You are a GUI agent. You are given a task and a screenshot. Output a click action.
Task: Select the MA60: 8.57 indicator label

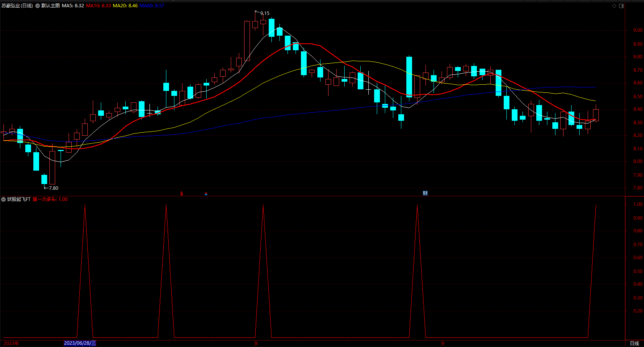tap(152, 6)
